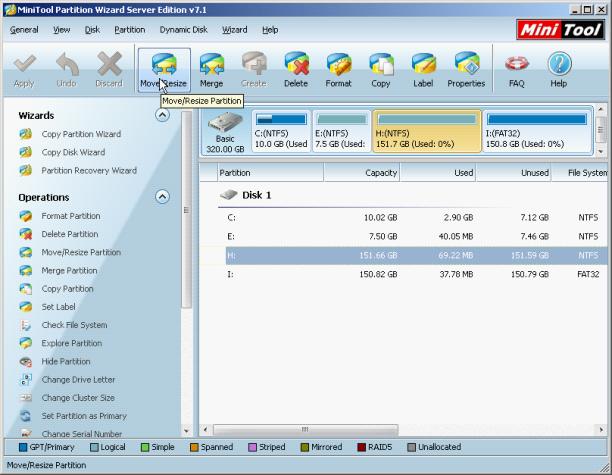
Task: Click the Create partition toolbar icon
Action: click(254, 71)
